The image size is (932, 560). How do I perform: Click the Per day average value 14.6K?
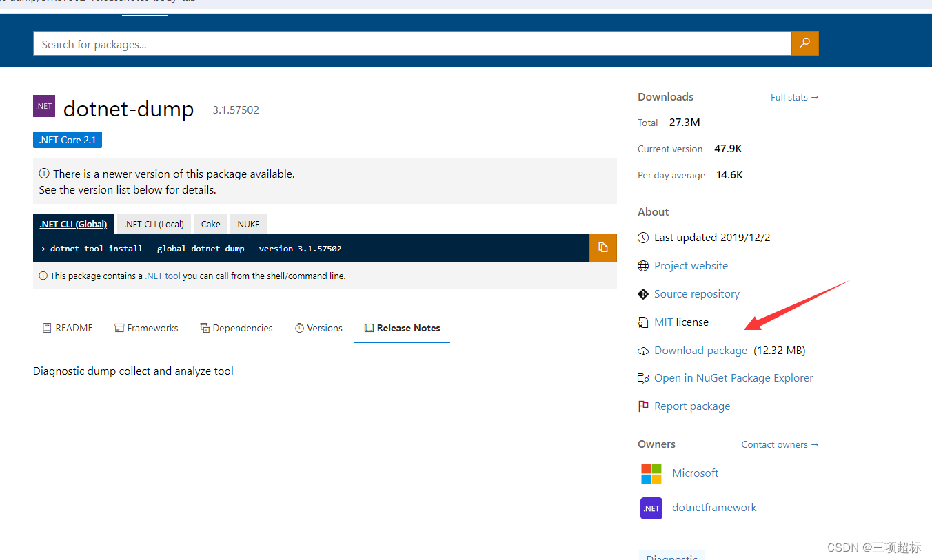point(729,174)
